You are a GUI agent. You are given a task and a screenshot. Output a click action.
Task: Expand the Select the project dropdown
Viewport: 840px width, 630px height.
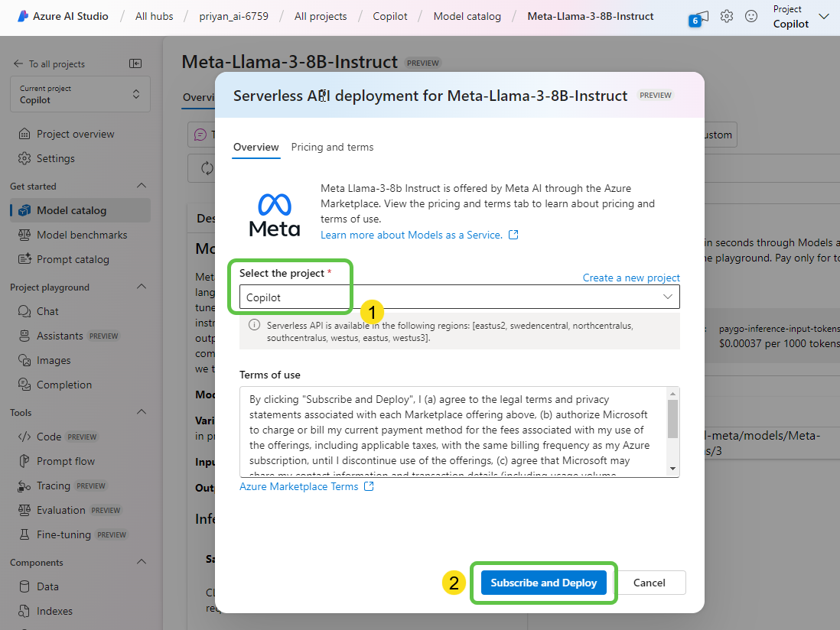(x=459, y=297)
